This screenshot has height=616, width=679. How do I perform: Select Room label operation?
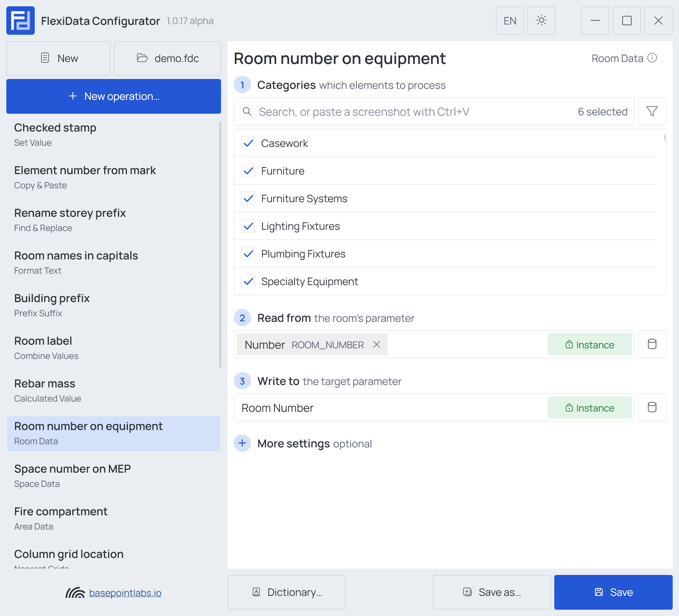[113, 347]
